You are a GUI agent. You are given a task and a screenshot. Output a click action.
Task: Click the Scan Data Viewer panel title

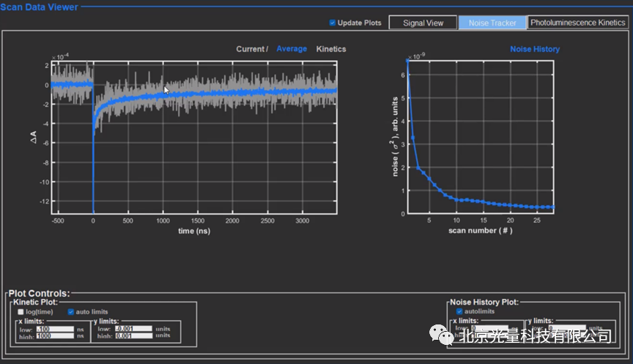39,7
